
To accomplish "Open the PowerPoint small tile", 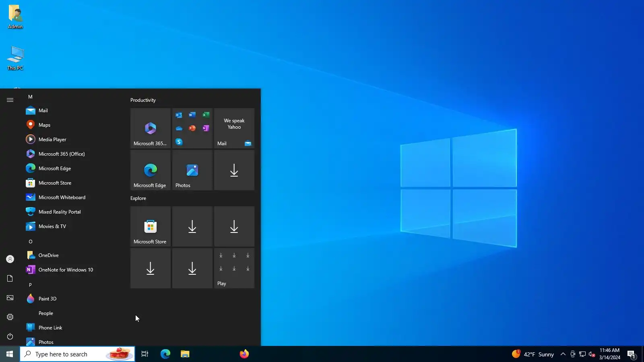I will tap(192, 128).
